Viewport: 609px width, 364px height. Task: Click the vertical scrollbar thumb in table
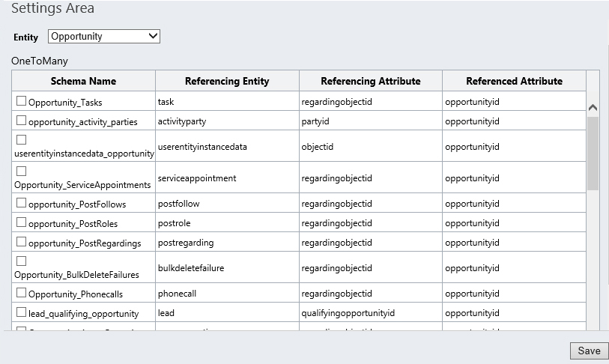click(x=593, y=154)
